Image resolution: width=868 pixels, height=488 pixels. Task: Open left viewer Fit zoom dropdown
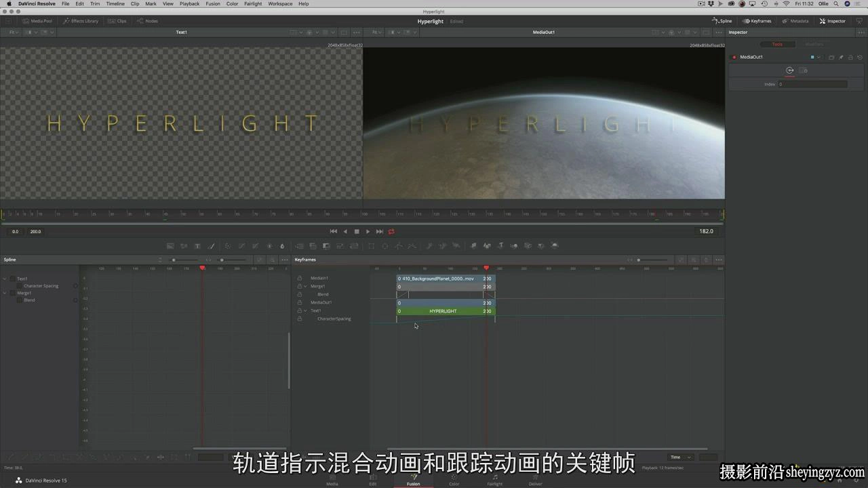[x=14, y=32]
